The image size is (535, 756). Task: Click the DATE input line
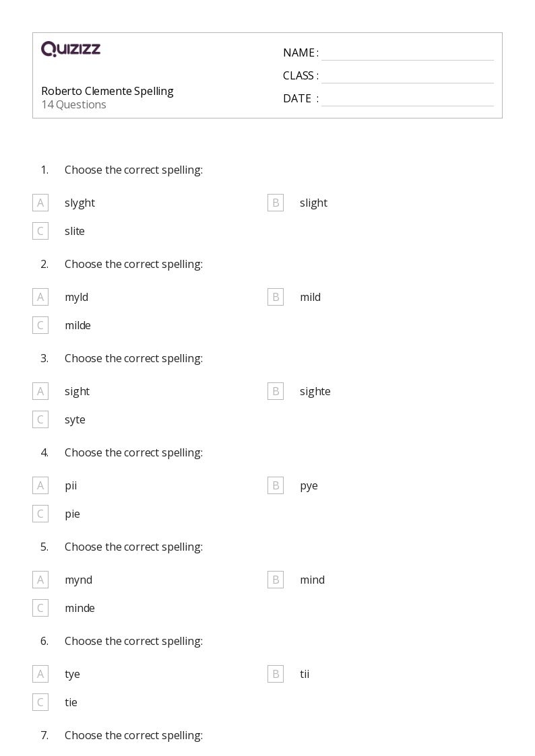coord(407,99)
